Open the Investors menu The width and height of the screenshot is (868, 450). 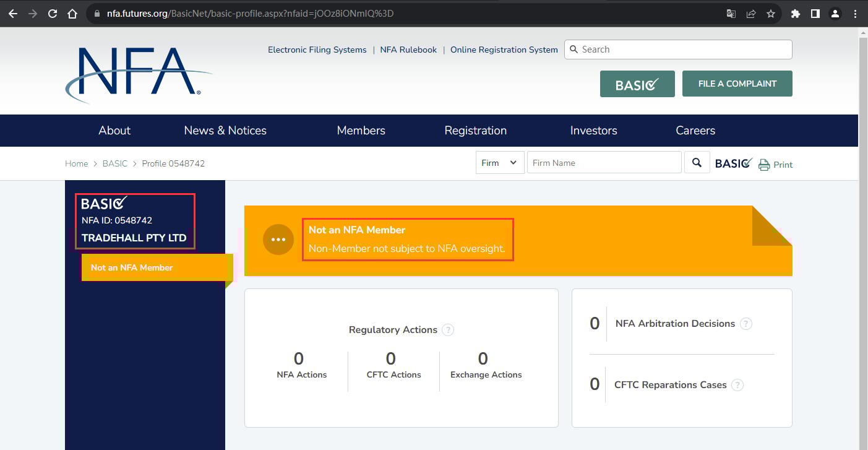594,131
